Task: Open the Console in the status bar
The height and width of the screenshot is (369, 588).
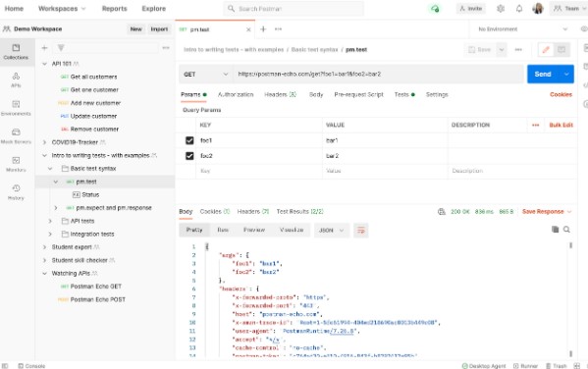Action: 31,366
